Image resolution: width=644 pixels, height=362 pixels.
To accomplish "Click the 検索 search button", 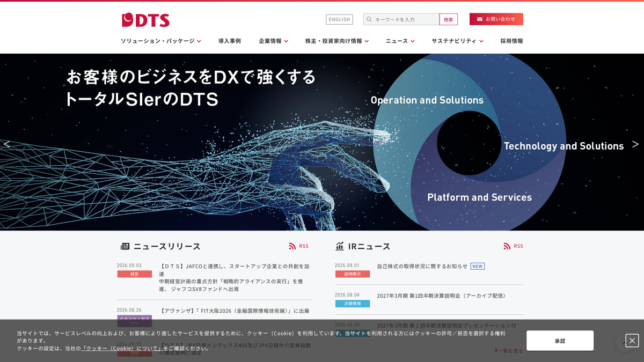I will pos(449,19).
